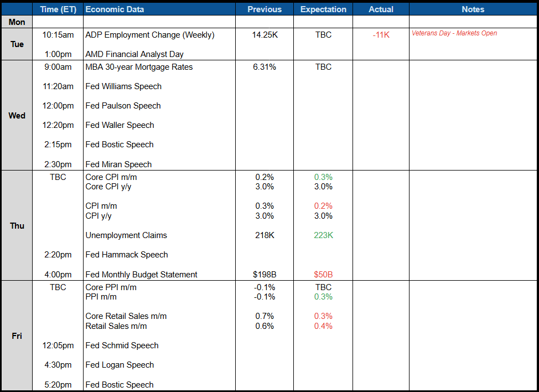The width and height of the screenshot is (539, 392).
Task: Click 'ADP Employment Change (Weekly)' entry
Action: (x=150, y=35)
